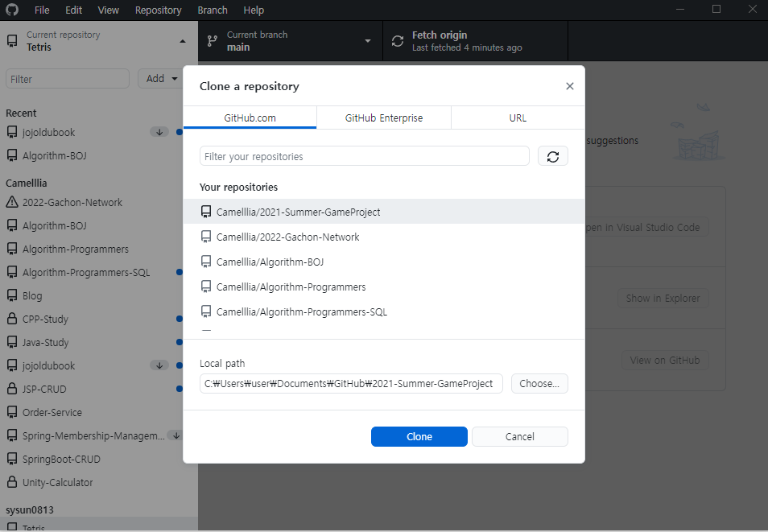Click the refresh repositories icon button
This screenshot has height=532, width=768.
552,156
